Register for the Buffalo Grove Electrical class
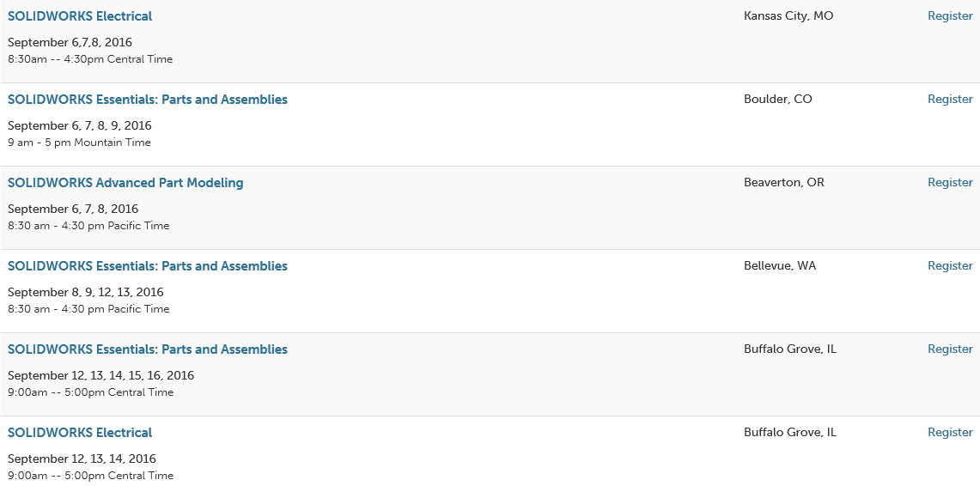980x486 pixels. [x=950, y=433]
